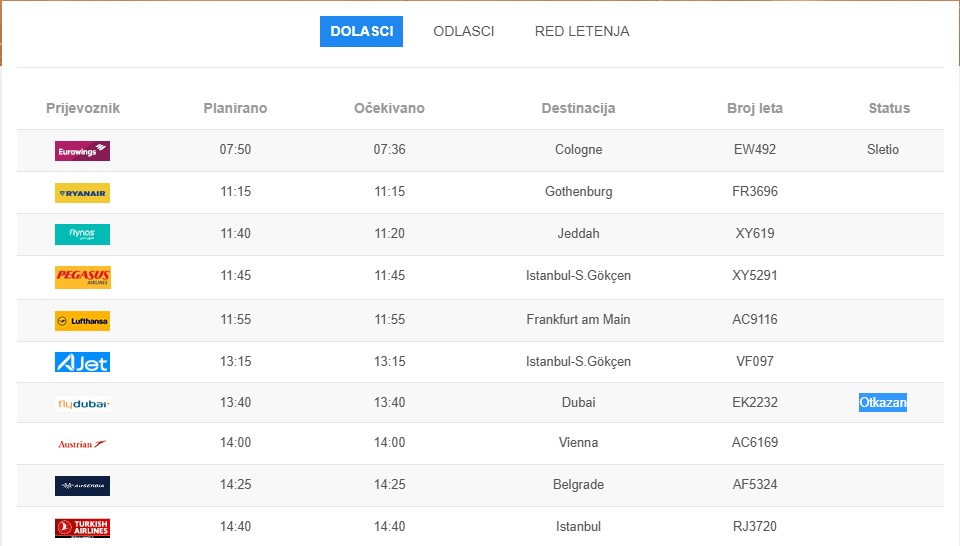Click the Ryanair airline logo

82,193
